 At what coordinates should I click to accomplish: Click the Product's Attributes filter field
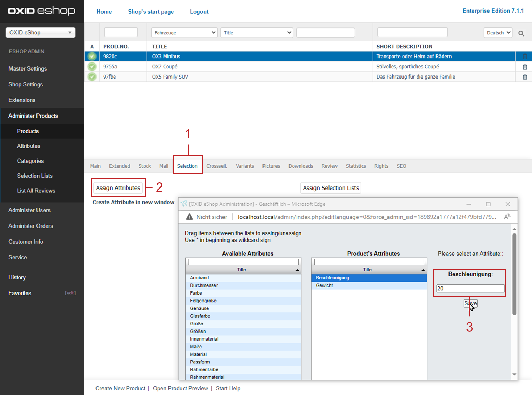point(369,262)
